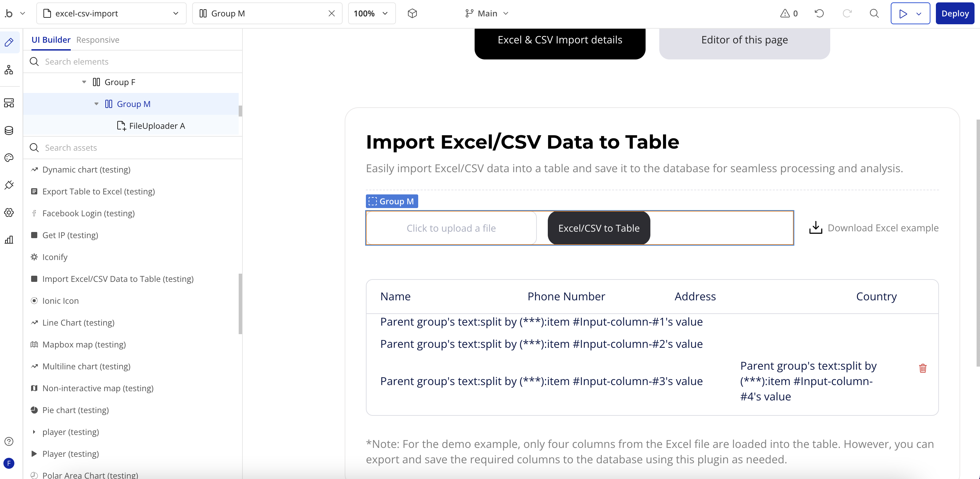The height and width of the screenshot is (479, 980).
Task: Collapse Group M in elements tree
Action: tap(96, 104)
